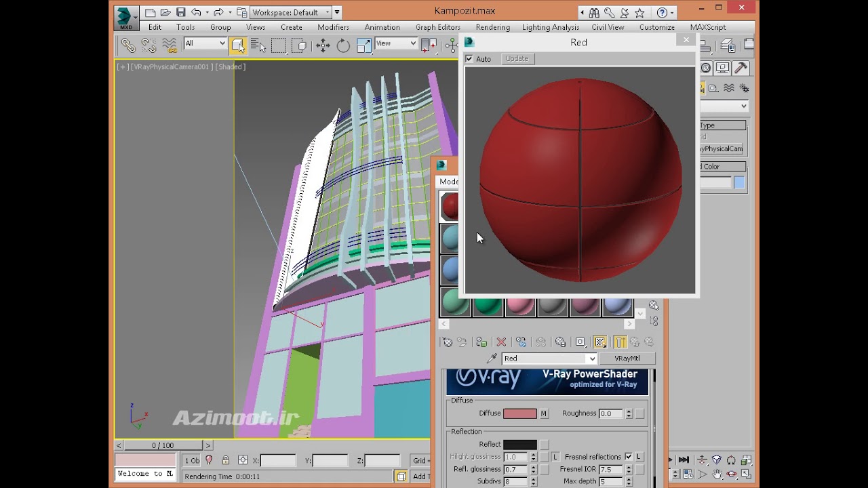Open the Rendering menu
The image size is (868, 488).
[x=492, y=27]
